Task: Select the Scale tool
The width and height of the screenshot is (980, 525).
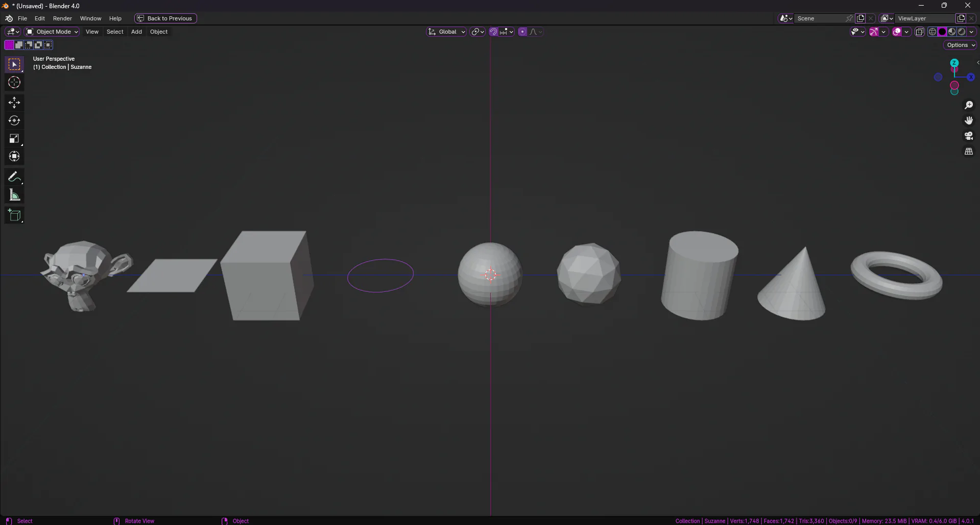Action: click(x=14, y=138)
